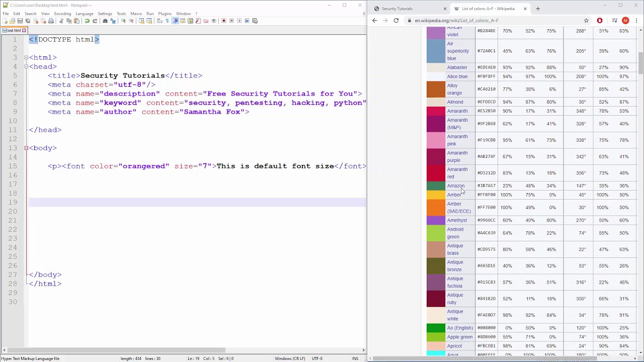Zoom in using the toolbar magnifier

(x=123, y=21)
